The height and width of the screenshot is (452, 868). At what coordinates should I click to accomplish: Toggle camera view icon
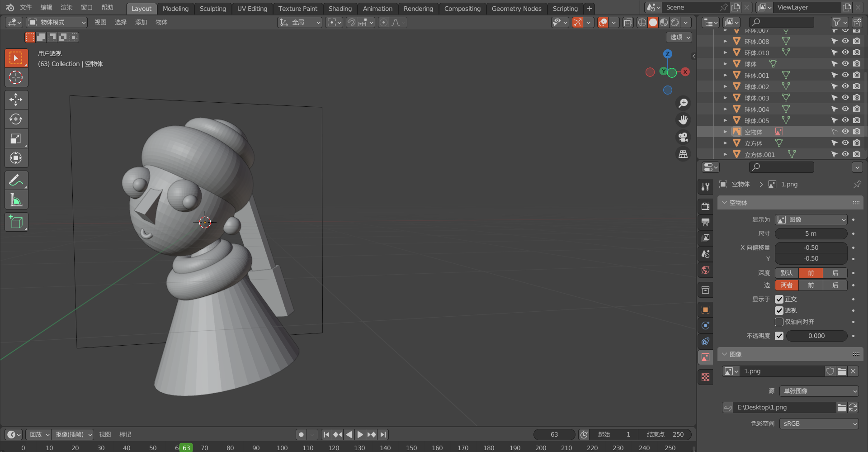point(683,137)
